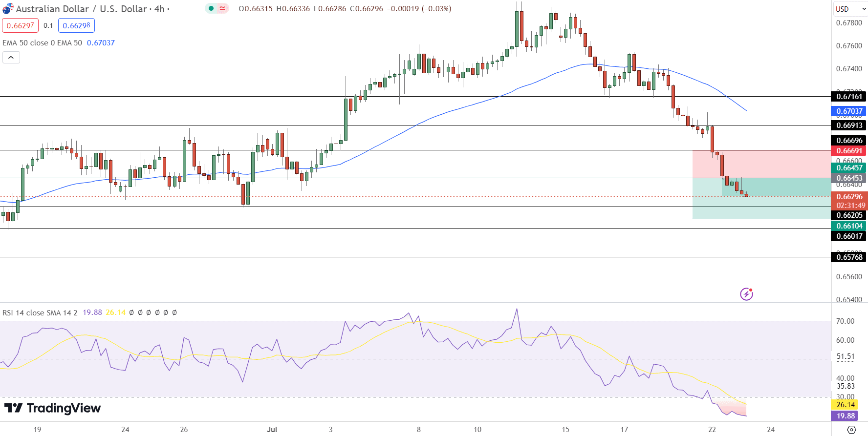868x436 pixels.
Task: Click the 0.66696 price label on axis
Action: click(849, 141)
